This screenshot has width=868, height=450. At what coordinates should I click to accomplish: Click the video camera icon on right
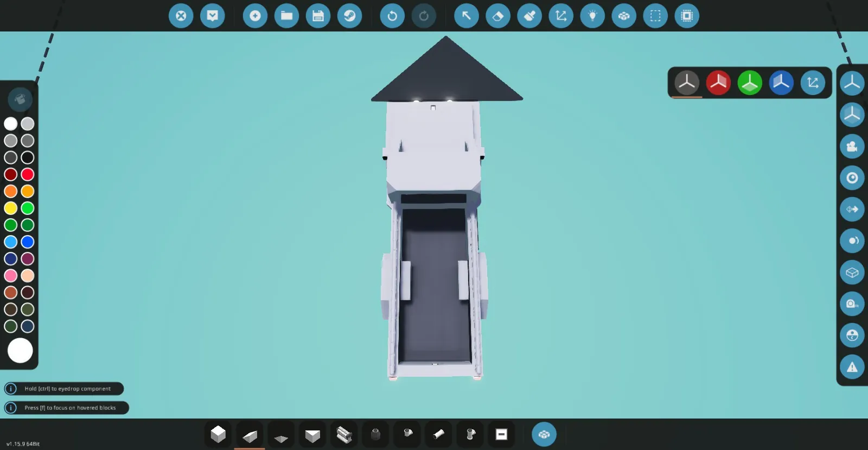(852, 147)
